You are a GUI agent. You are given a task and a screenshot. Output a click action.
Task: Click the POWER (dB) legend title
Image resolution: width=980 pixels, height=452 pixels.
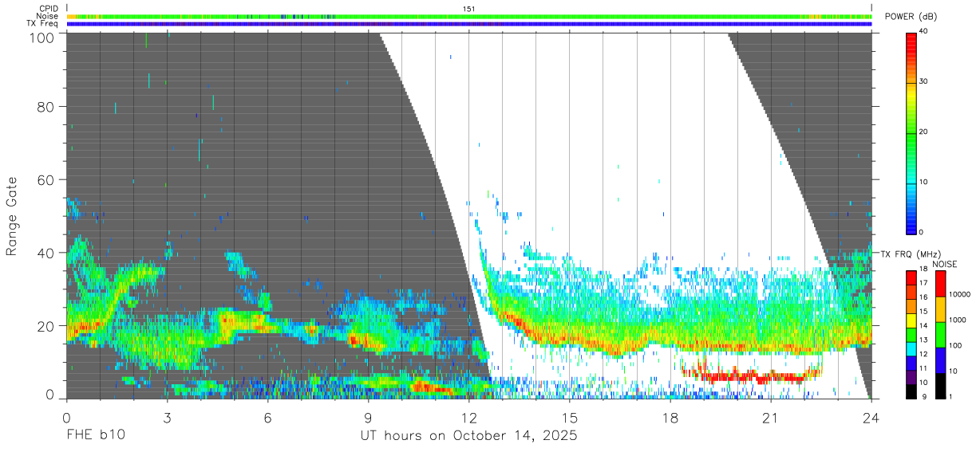tap(911, 17)
